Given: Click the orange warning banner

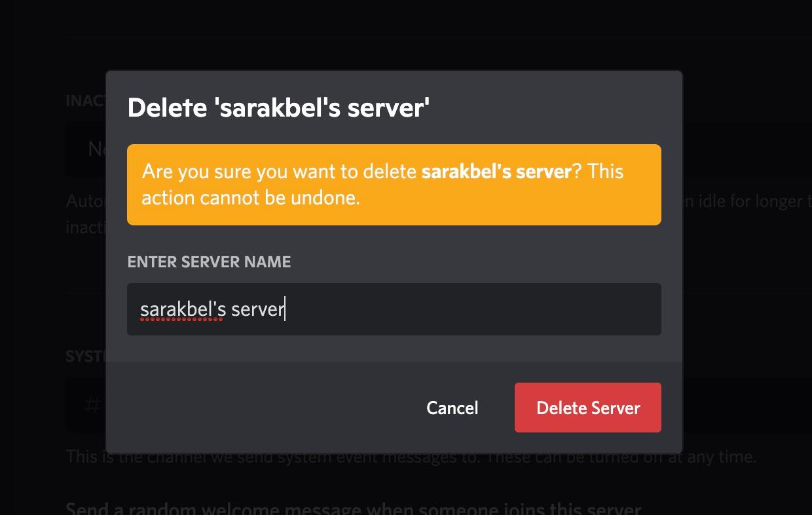Looking at the screenshot, I should [x=394, y=184].
